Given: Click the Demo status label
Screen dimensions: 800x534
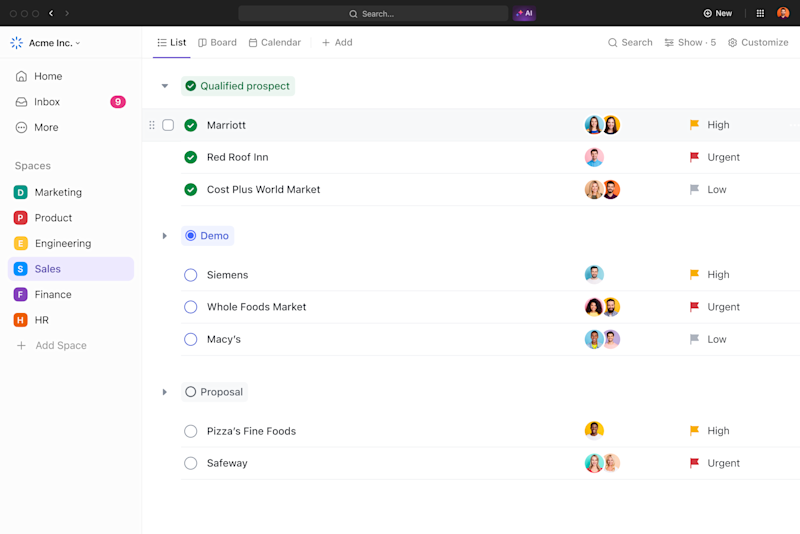Looking at the screenshot, I should click(208, 236).
